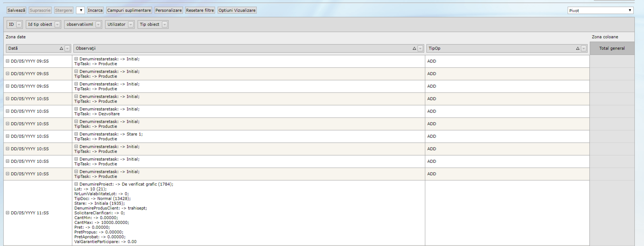The width and height of the screenshot is (644, 246).
Task: Click the Resetare filtre button
Action: (200, 10)
